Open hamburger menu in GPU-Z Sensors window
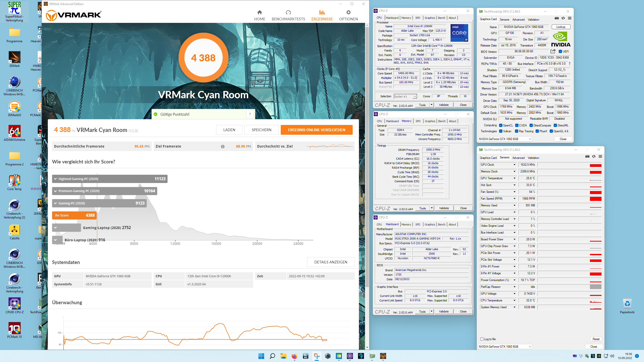Image resolution: width=644 pixels, height=362 pixels. tap(600, 156)
